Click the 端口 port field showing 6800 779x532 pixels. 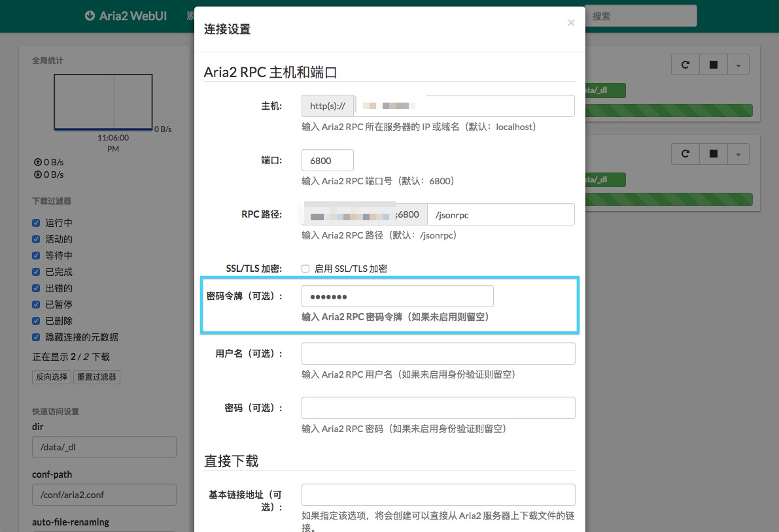point(327,160)
